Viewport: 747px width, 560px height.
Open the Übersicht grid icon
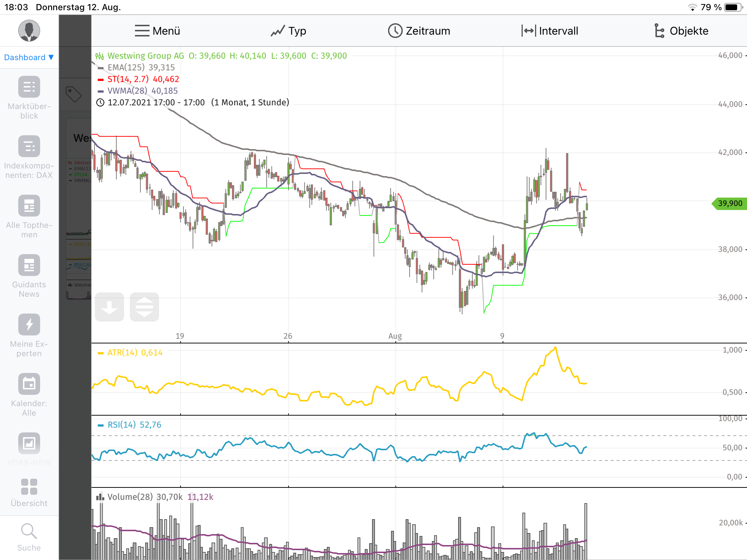click(x=29, y=487)
